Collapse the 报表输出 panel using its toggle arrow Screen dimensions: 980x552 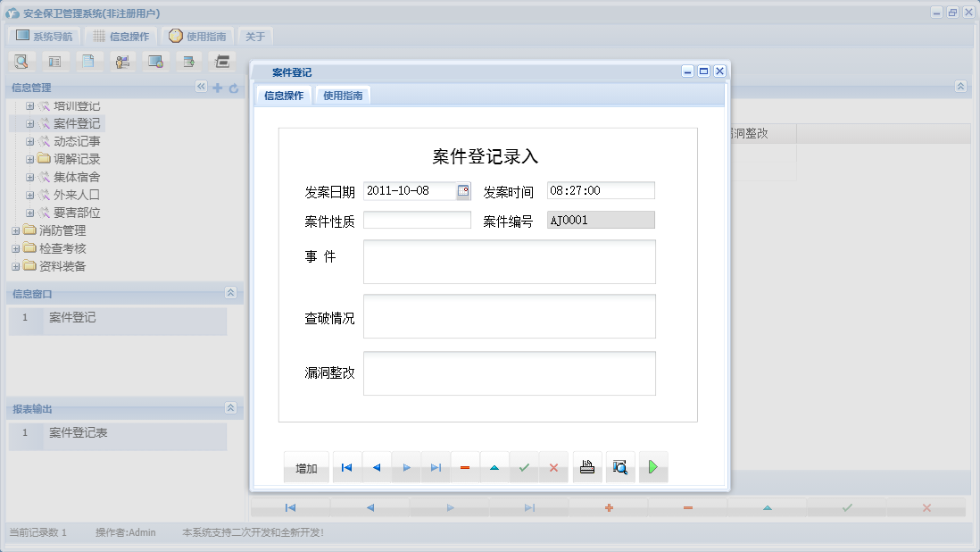pos(230,409)
